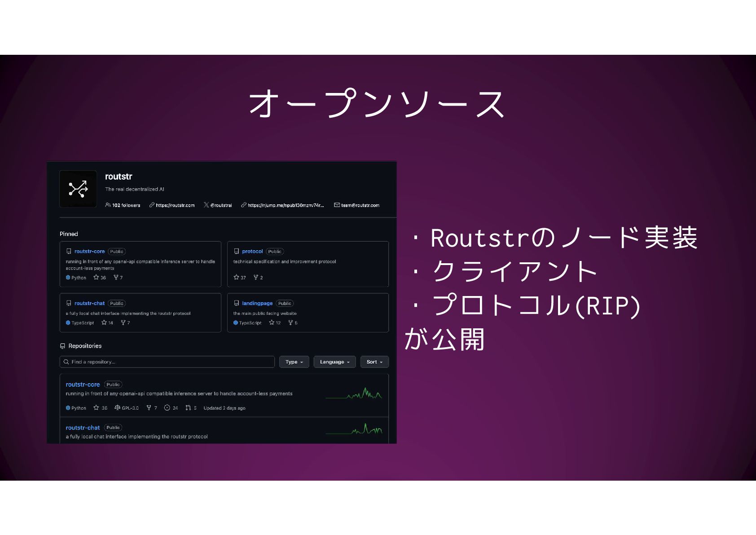This screenshot has height=535, width=756.
Task: Click the team@routstr.com email link
Action: pyautogui.click(x=360, y=205)
